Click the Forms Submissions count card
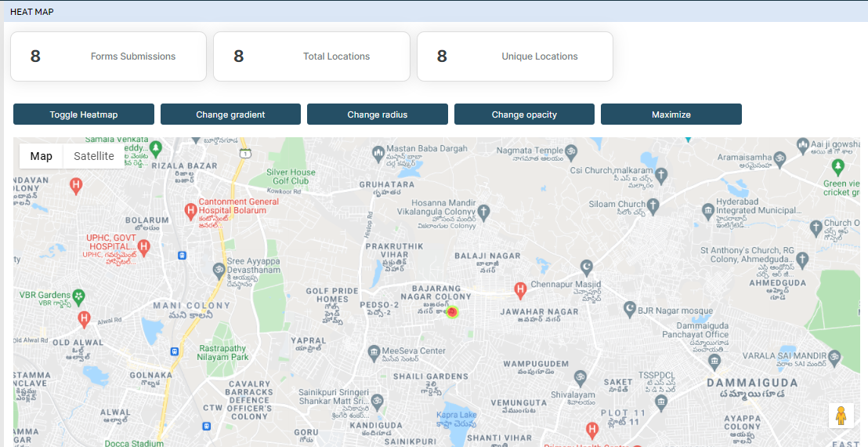 (108, 56)
